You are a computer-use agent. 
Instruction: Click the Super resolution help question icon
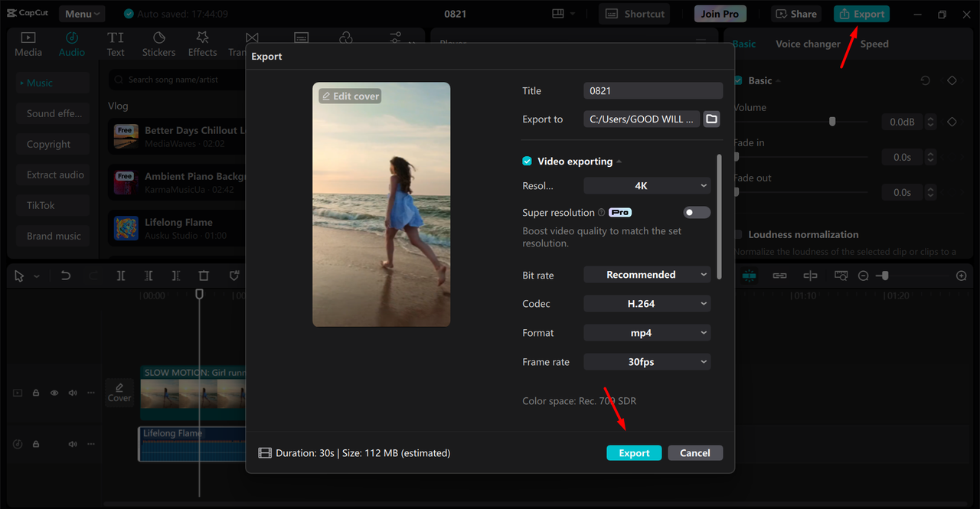coord(602,213)
